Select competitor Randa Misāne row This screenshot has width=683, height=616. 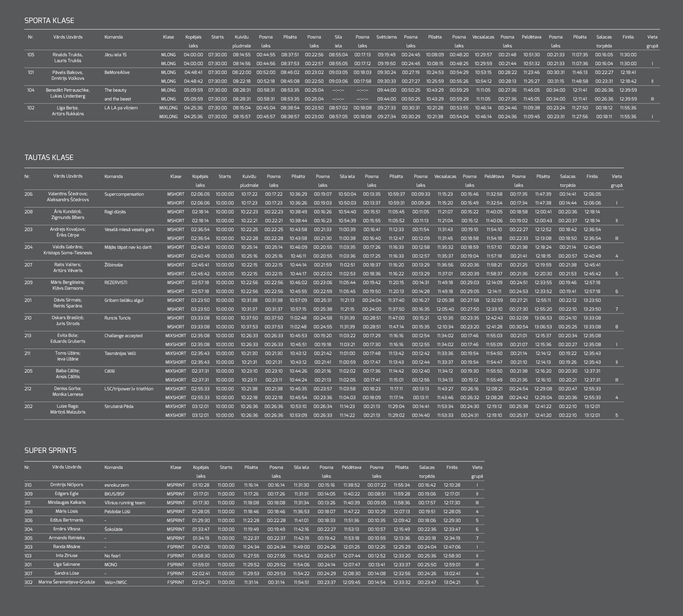[x=67, y=547]
